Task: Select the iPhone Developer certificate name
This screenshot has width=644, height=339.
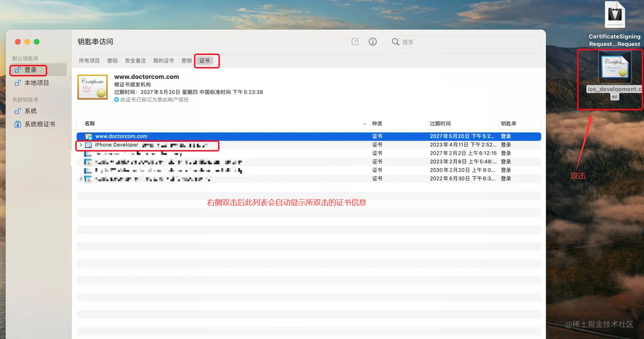Action: click(117, 145)
